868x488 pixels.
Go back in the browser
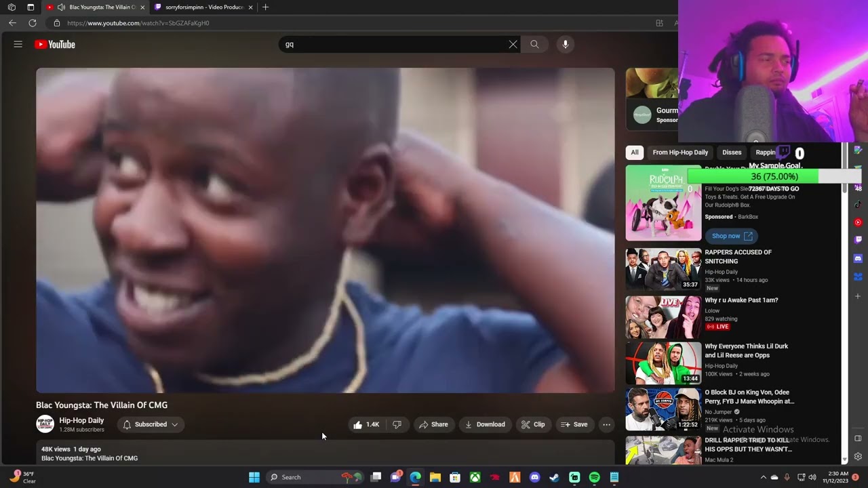pyautogui.click(x=12, y=23)
